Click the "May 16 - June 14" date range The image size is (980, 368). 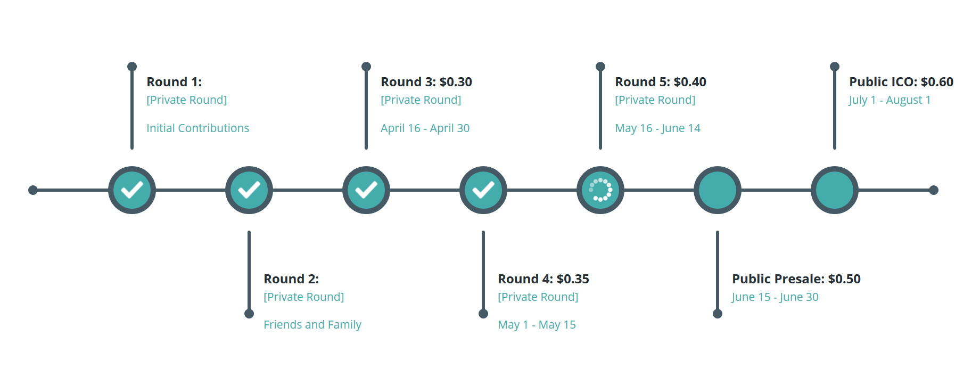click(658, 128)
